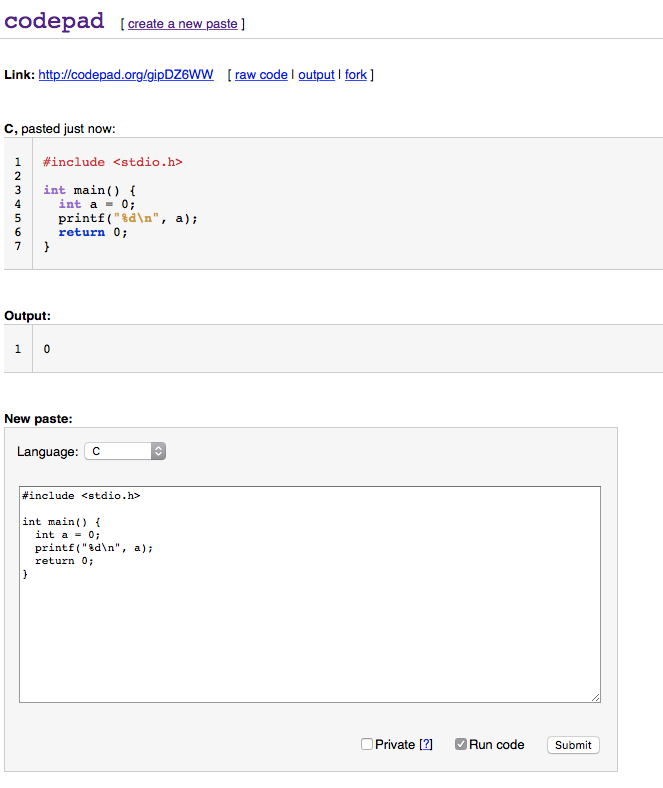The image size is (663, 788).
Task: Click the arrows on the Language selector
Action: click(158, 451)
